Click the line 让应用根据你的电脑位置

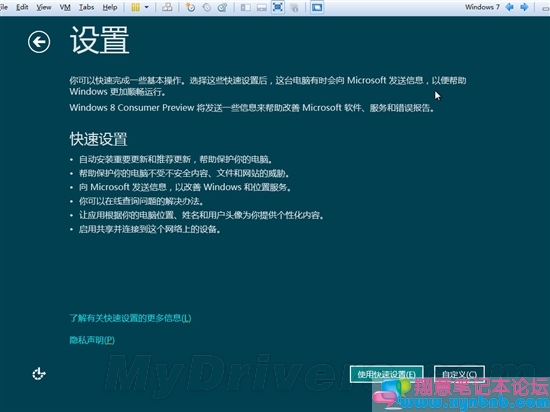click(201, 215)
